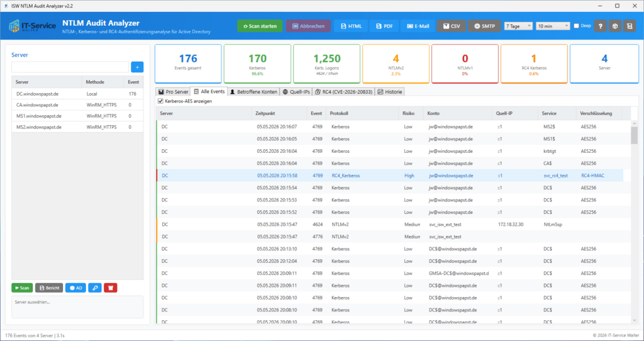The width and height of the screenshot is (644, 341).
Task: Enable the Deep scan checkbox
Action: (x=576, y=26)
